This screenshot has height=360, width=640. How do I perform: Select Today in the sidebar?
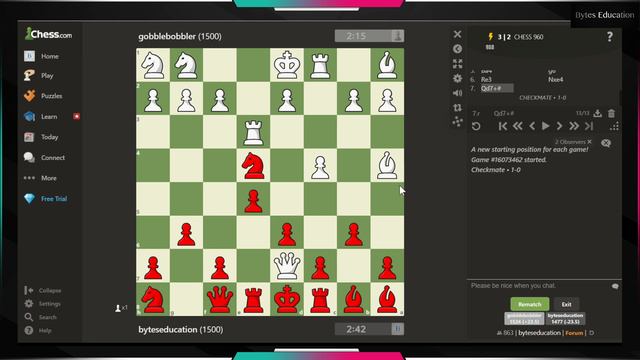pos(41,137)
